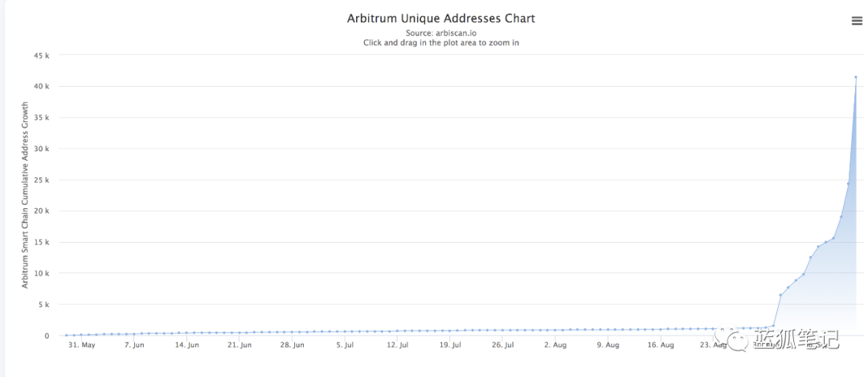Viewport: 868px width, 377px height.
Task: Click the 7. Jun x-axis label
Action: (x=134, y=345)
